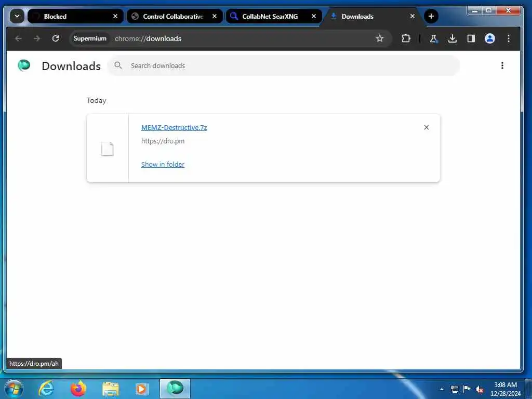This screenshot has width=532, height=399.
Task: Open Windows Media Player from the taskbar
Action: pos(142,389)
